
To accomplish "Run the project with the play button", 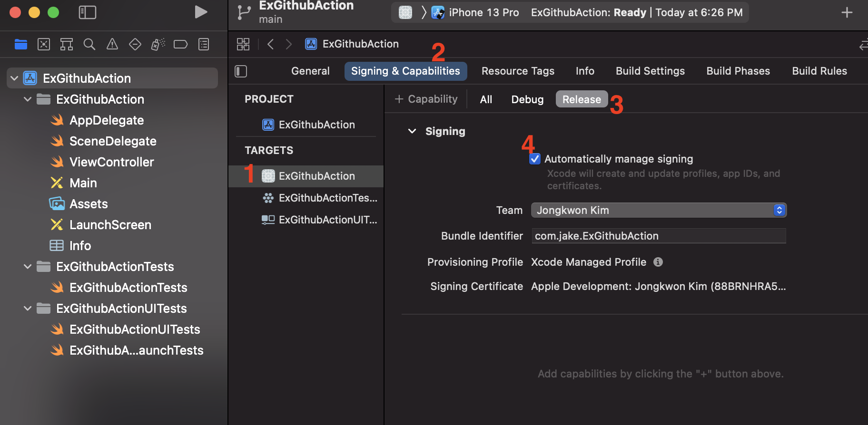I will coord(201,12).
